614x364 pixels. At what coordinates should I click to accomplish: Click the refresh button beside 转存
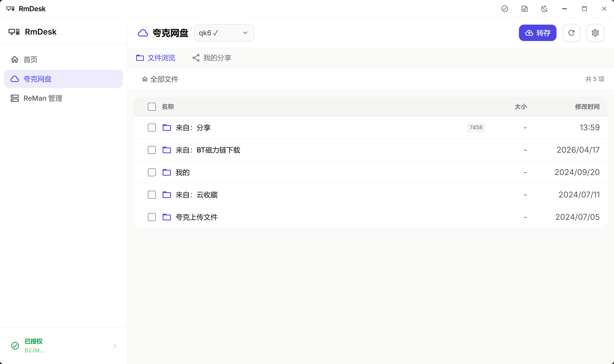point(571,33)
